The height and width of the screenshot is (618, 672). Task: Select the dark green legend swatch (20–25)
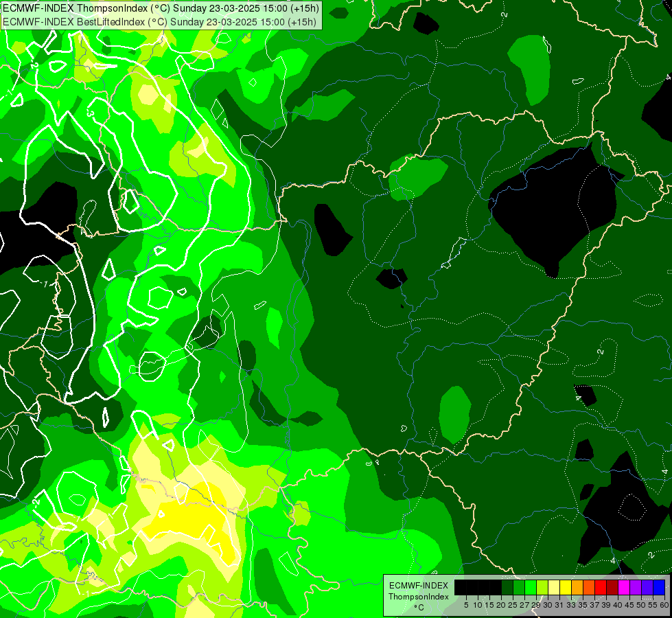point(507,587)
